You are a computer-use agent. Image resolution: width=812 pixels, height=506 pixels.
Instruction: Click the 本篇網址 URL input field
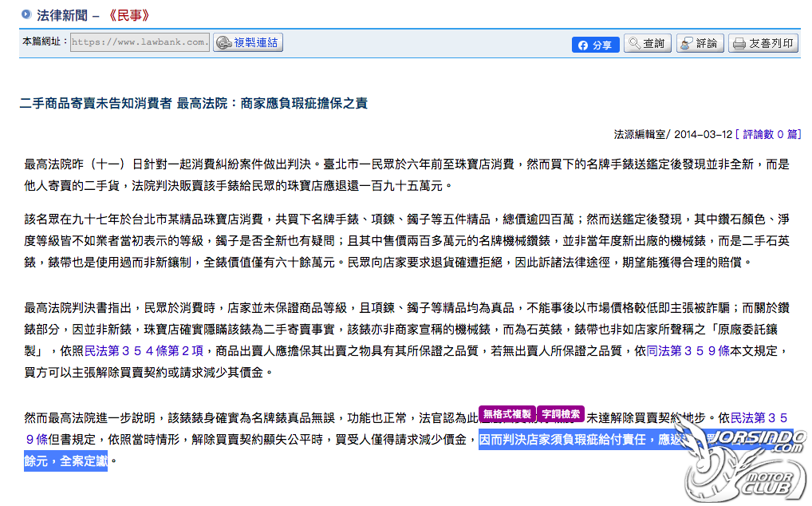140,42
